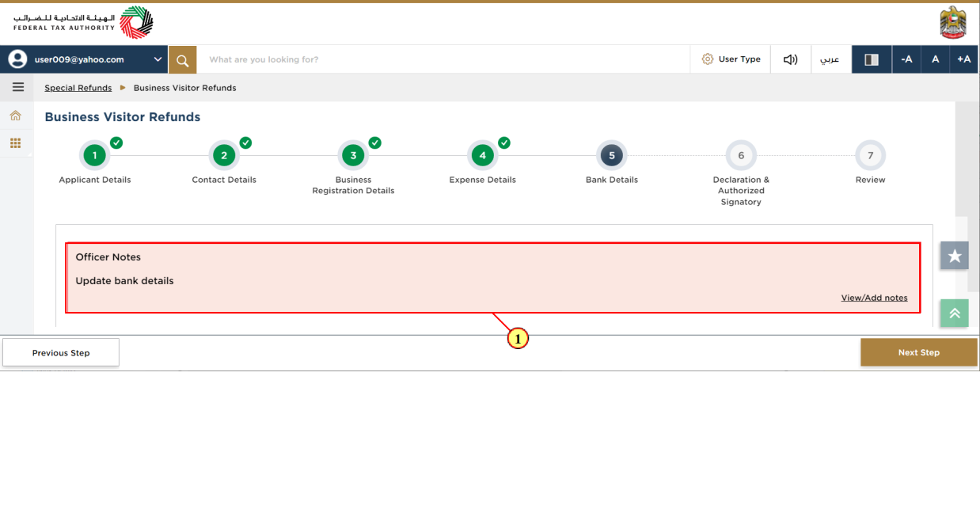Switch language to Arabic

tap(830, 59)
